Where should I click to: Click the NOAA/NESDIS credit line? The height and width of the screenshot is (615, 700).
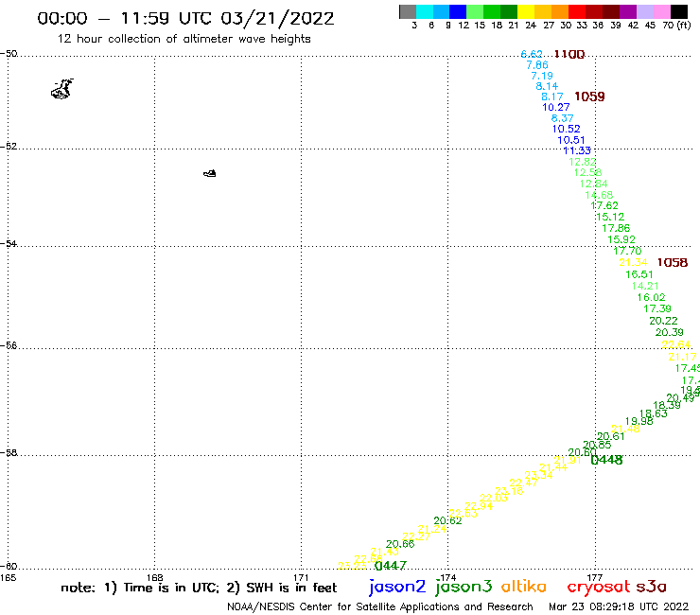pos(380,607)
